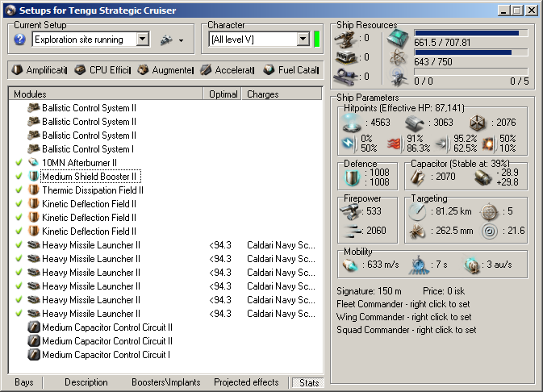The width and height of the screenshot is (543, 392).
Task: Click Fleet Commander - right click to set
Action: (x=403, y=304)
